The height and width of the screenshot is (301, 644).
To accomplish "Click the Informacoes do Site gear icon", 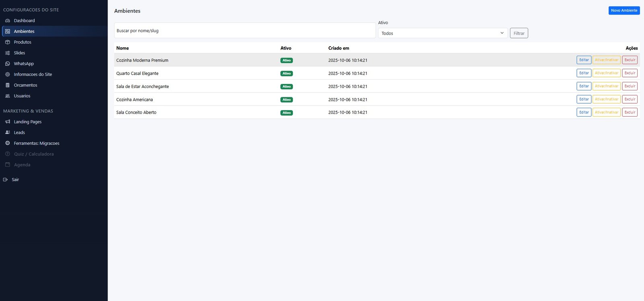I will pos(7,74).
